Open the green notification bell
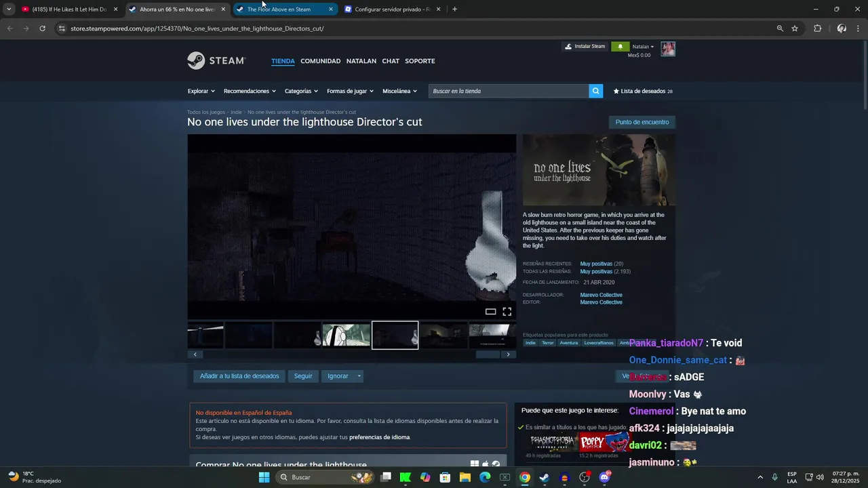Screen dimensions: 868x488 pos(619,47)
